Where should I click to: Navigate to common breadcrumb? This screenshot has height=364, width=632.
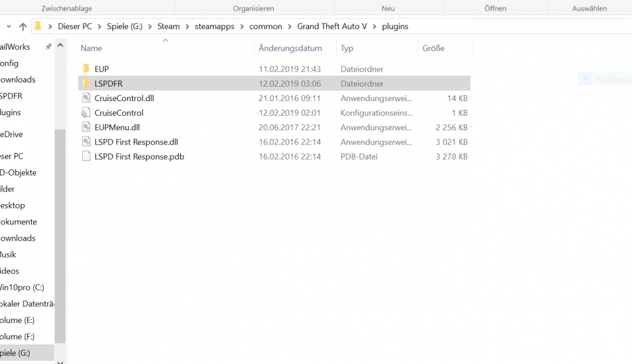(265, 26)
